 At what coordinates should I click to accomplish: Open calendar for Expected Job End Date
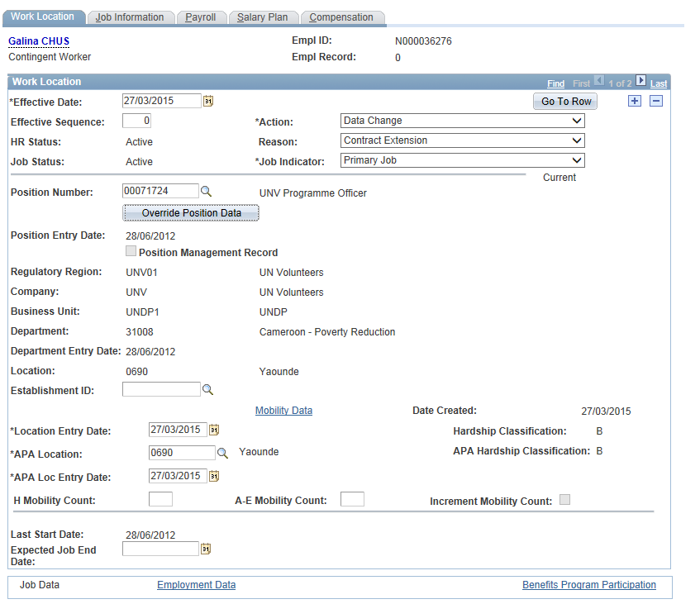tap(206, 549)
